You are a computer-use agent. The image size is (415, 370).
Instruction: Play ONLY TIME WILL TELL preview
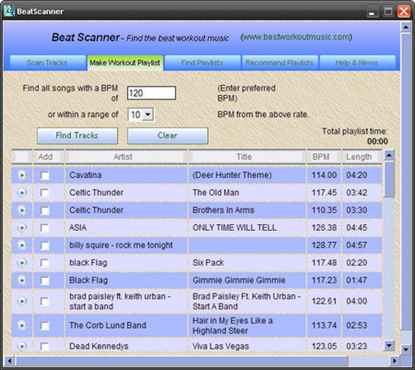coord(22,228)
